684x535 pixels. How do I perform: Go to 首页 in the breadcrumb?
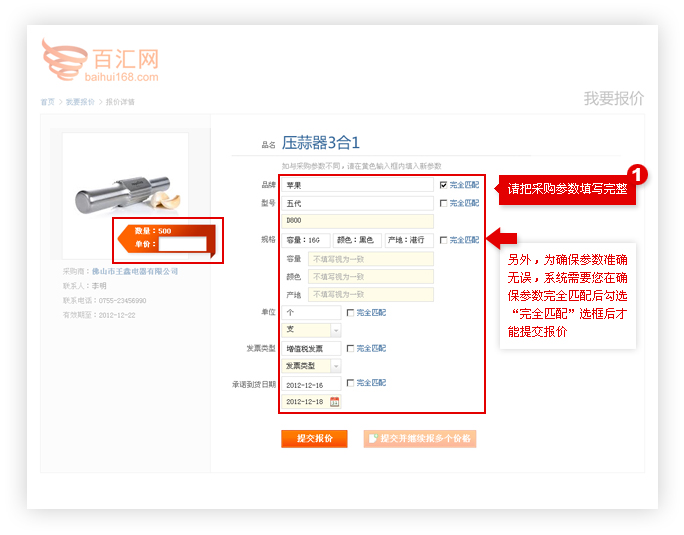click(x=47, y=102)
